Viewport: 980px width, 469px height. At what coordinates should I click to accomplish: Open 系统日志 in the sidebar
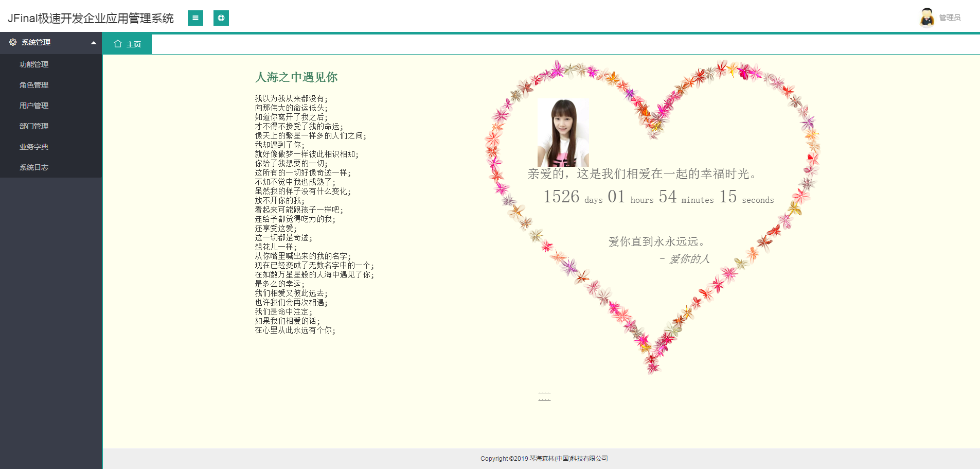(33, 167)
